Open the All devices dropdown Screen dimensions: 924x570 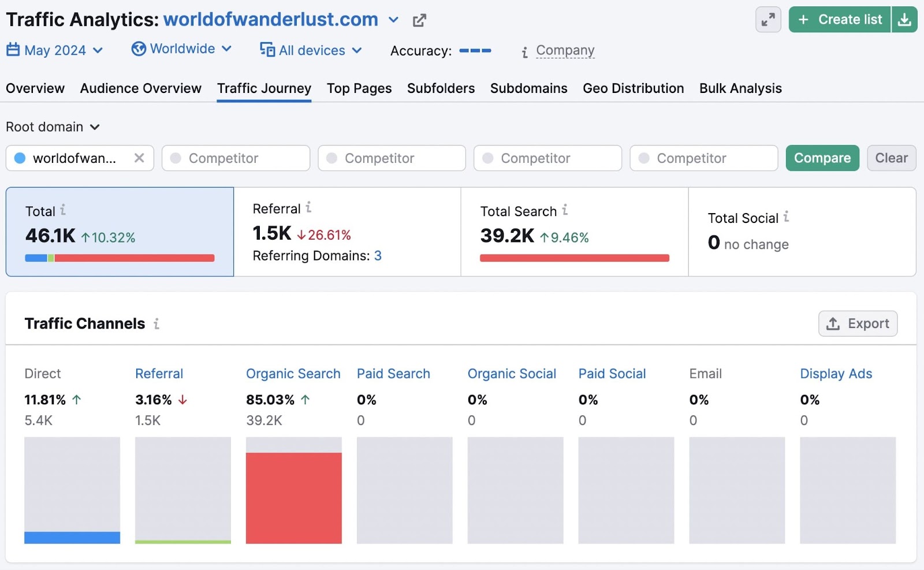coord(311,50)
